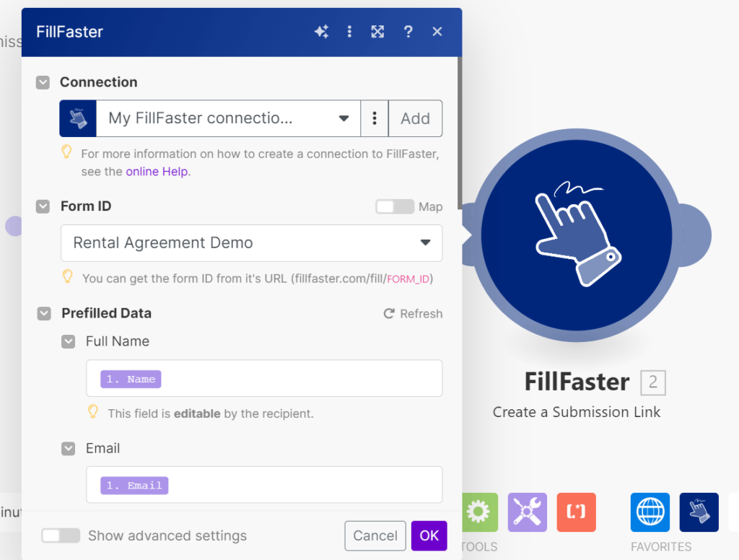The image size is (739, 560).
Task: Click the Add connection button
Action: [x=415, y=118]
